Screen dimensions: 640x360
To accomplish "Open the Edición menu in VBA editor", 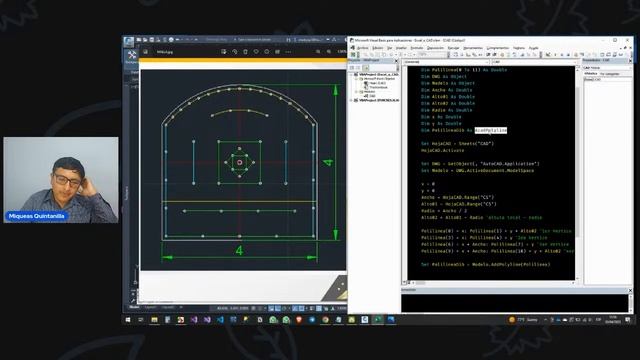I will tap(377, 48).
